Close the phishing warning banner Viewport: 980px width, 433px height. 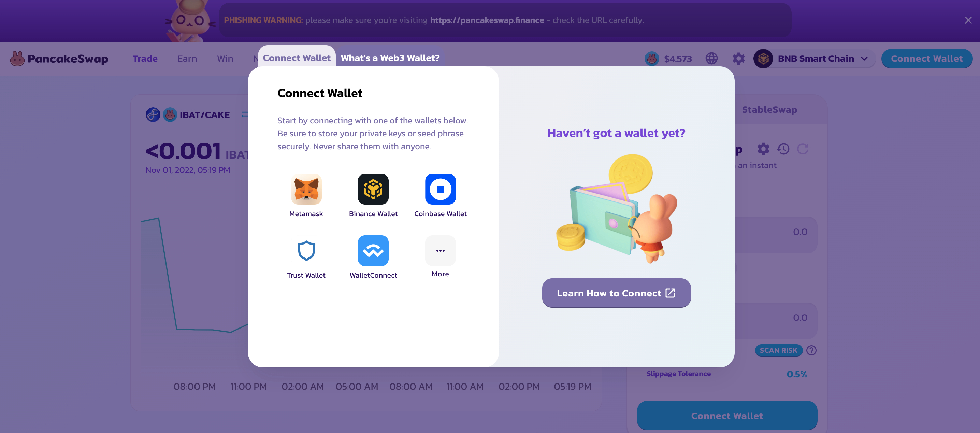pyautogui.click(x=968, y=20)
